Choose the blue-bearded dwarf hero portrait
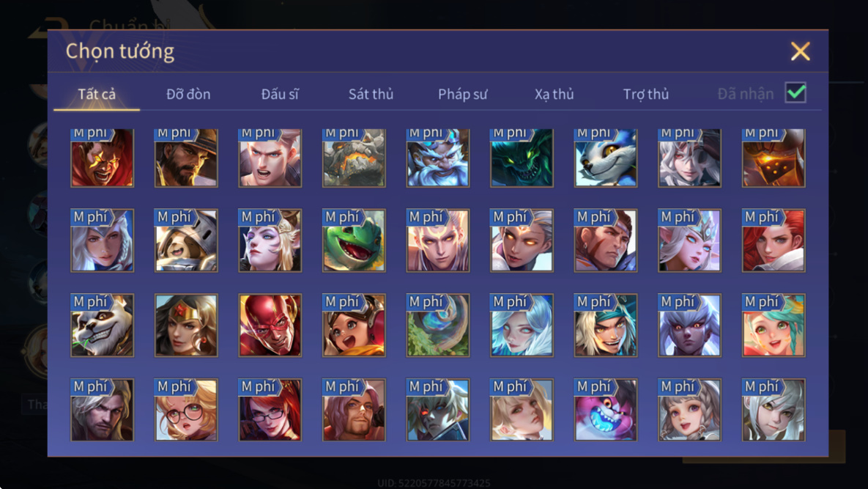 pyautogui.click(x=438, y=158)
